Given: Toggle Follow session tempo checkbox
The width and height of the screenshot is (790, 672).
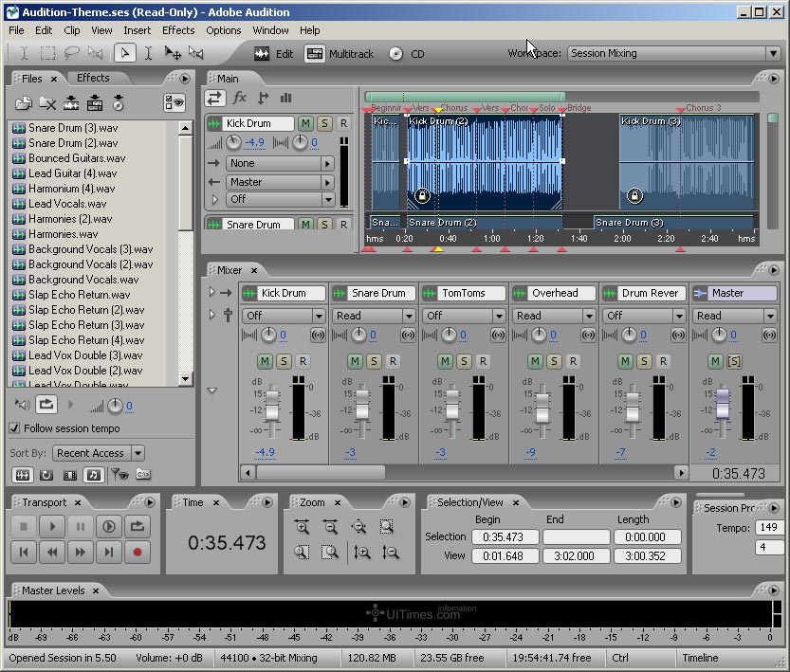Looking at the screenshot, I should coord(14,428).
